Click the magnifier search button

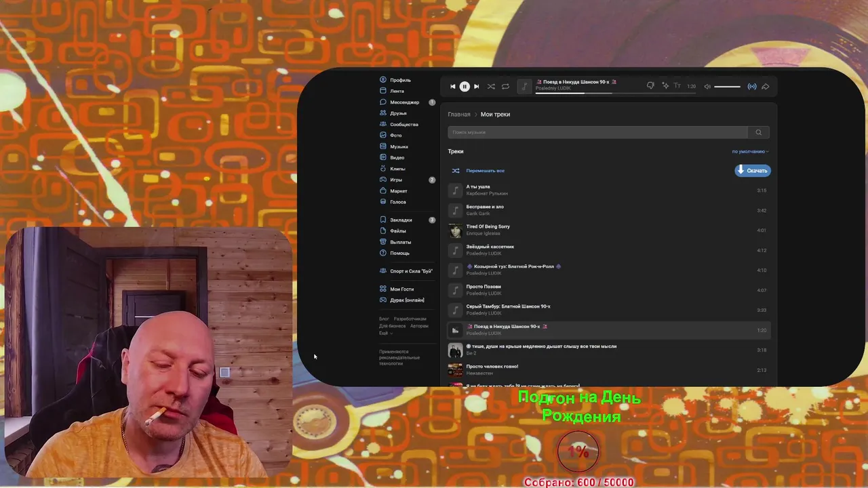coord(759,132)
